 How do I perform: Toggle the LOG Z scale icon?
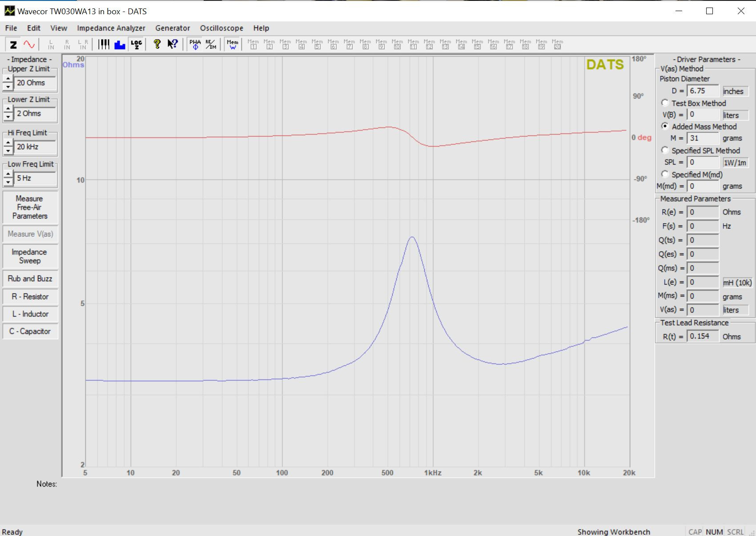click(x=136, y=44)
